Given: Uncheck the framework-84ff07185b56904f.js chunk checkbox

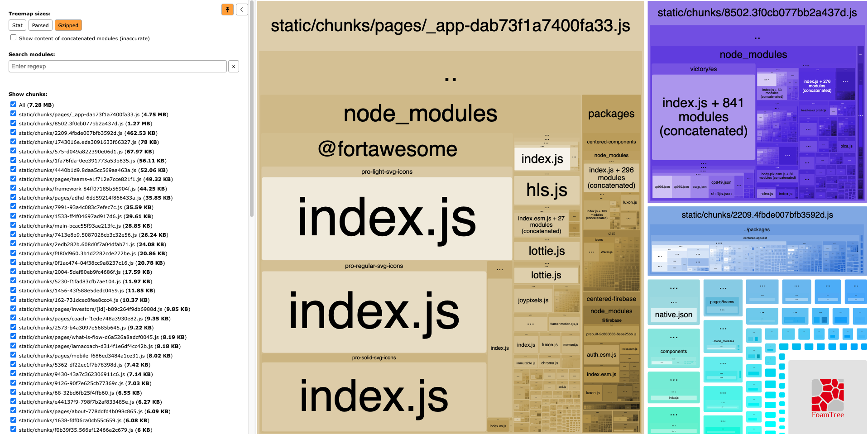Looking at the screenshot, I should click(x=14, y=188).
